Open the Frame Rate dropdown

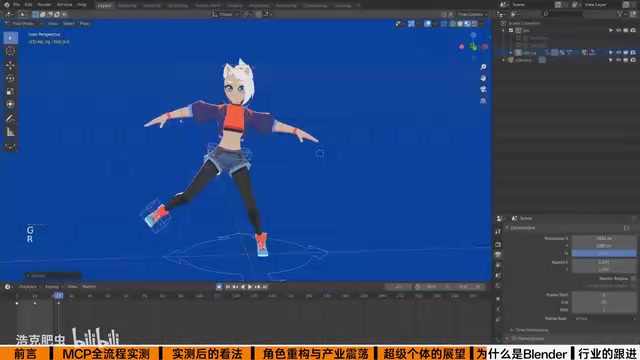click(x=604, y=318)
